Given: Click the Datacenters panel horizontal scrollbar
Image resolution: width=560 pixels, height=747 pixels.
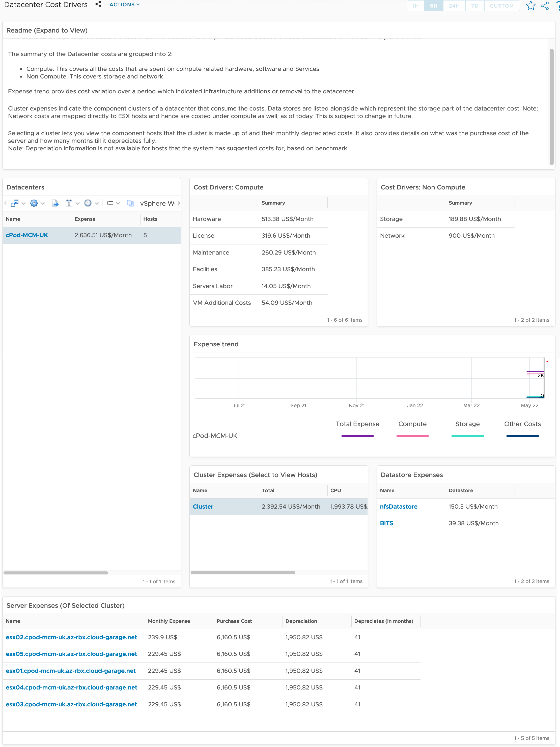Looking at the screenshot, I should (56, 573).
